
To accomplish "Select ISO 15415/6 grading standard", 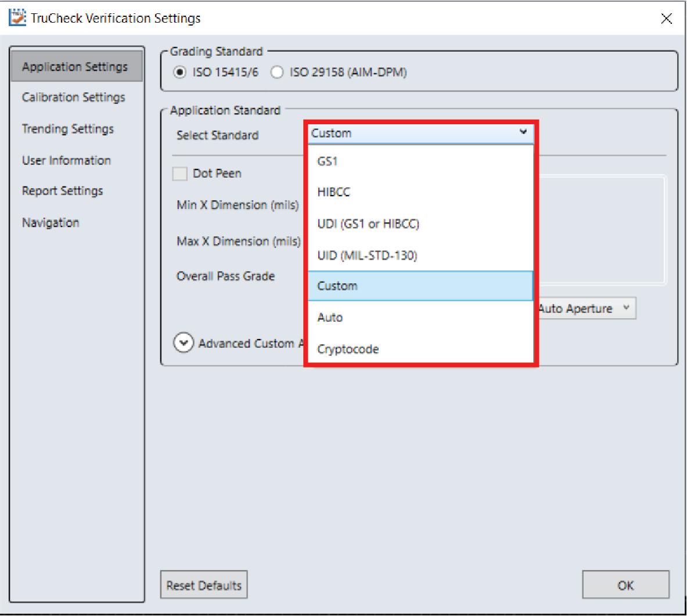I will [x=180, y=73].
